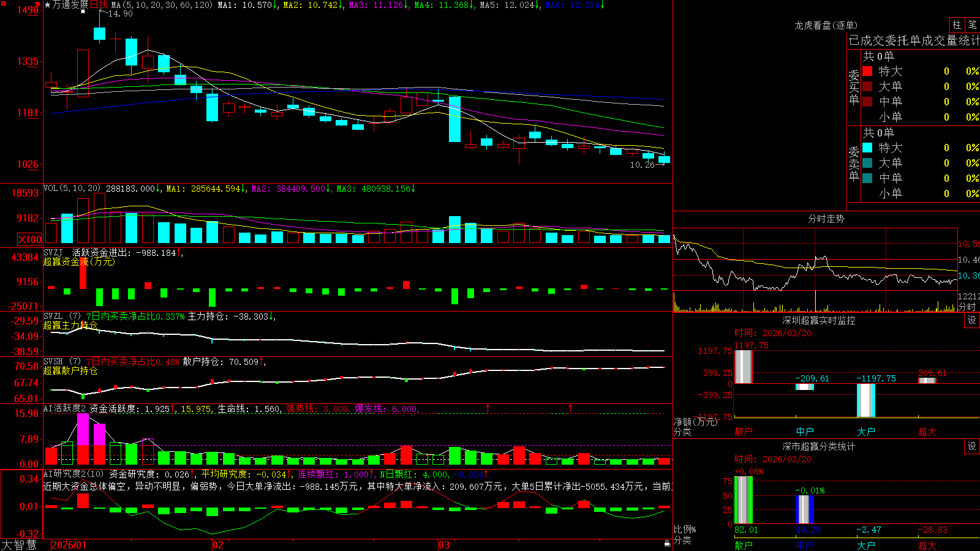Open 设 settings for 深市超赢分类统计

tap(972, 446)
